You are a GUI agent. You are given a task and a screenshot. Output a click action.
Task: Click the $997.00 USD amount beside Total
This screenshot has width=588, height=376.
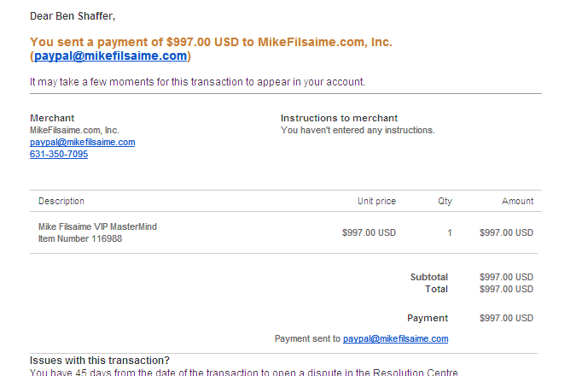(506, 289)
